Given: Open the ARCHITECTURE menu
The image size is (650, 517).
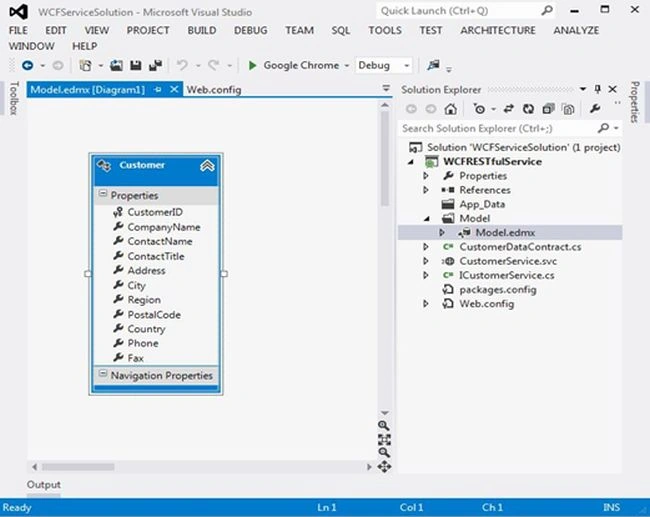Looking at the screenshot, I should click(497, 30).
